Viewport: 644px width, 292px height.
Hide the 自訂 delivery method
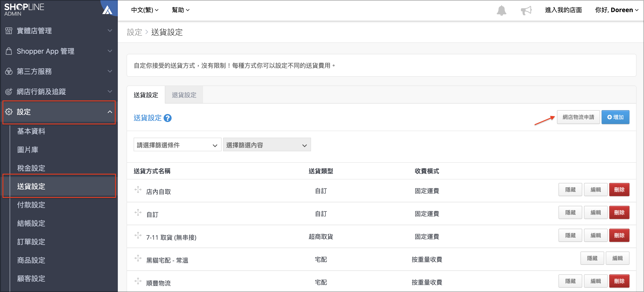tap(570, 212)
